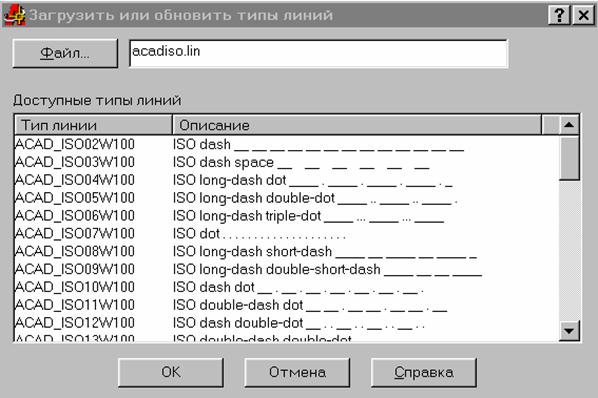Click the scrollbar up arrow
598x398 pixels.
click(569, 125)
